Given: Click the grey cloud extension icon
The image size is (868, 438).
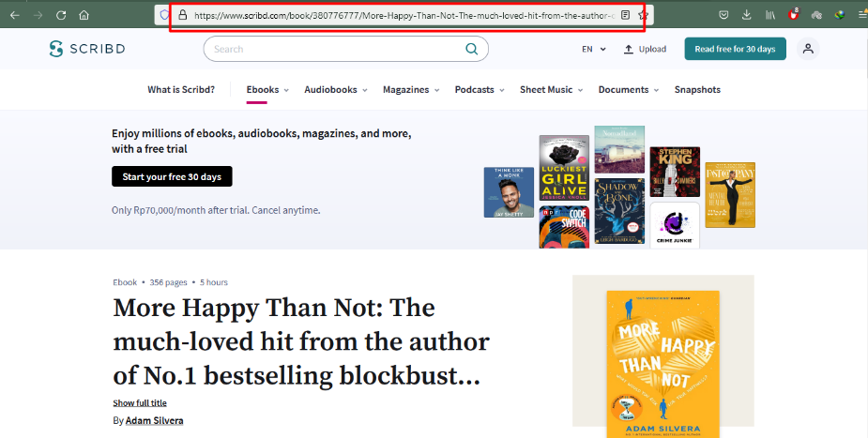Looking at the screenshot, I should [816, 16].
